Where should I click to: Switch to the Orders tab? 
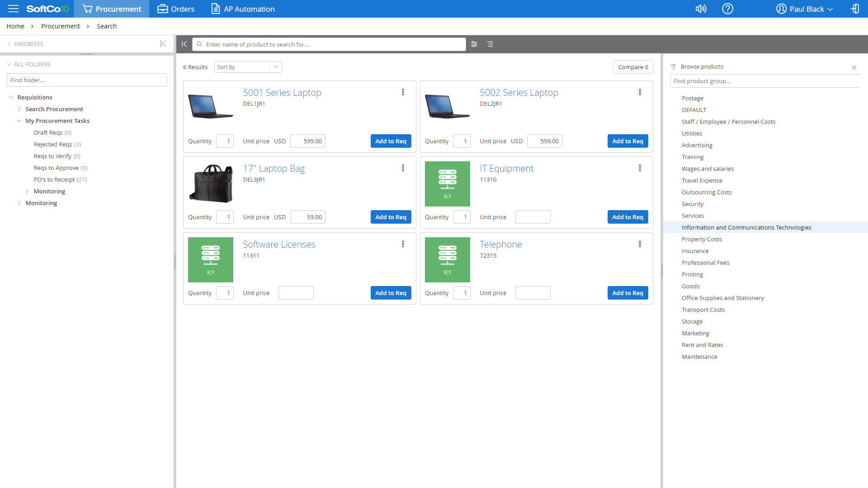[176, 9]
